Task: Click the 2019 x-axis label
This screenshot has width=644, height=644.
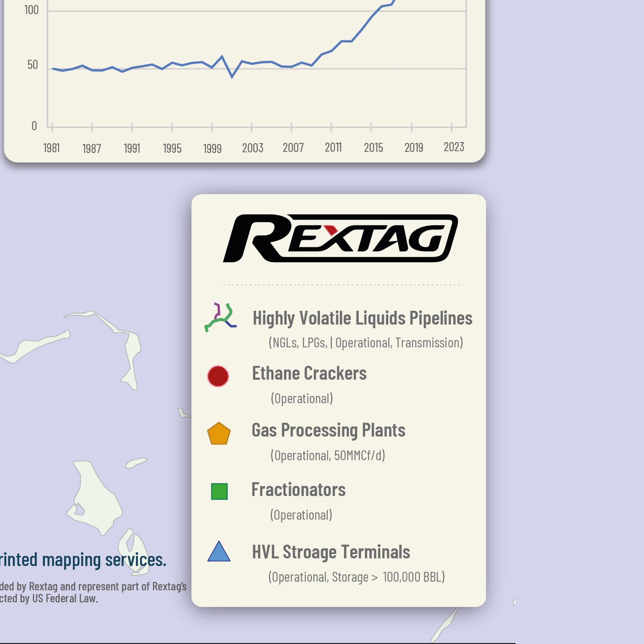Action: coord(414,148)
